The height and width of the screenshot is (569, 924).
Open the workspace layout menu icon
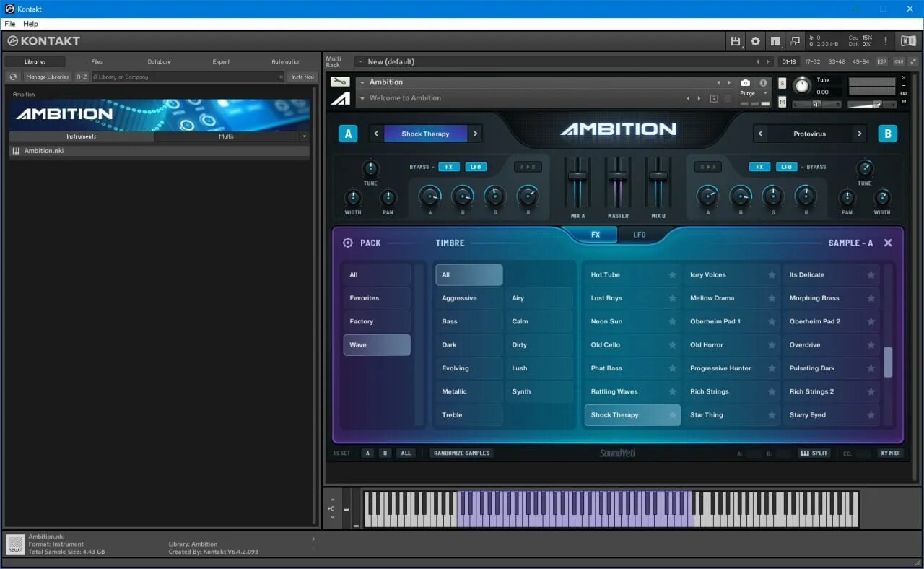tap(775, 41)
